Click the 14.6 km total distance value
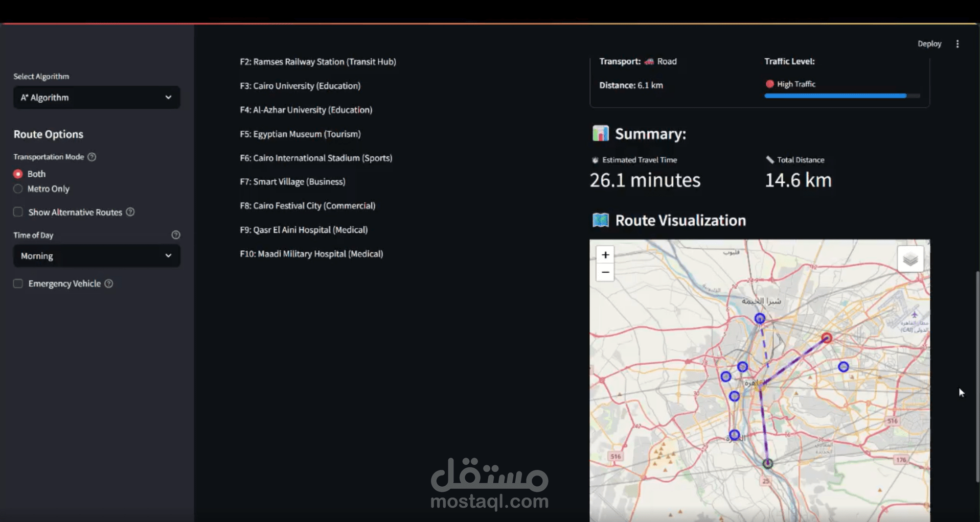 click(x=798, y=180)
